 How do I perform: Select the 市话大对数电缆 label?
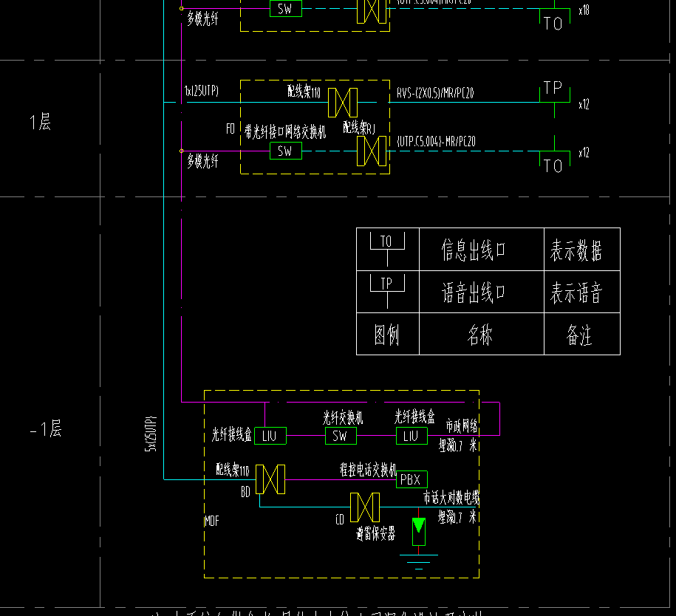tap(451, 498)
